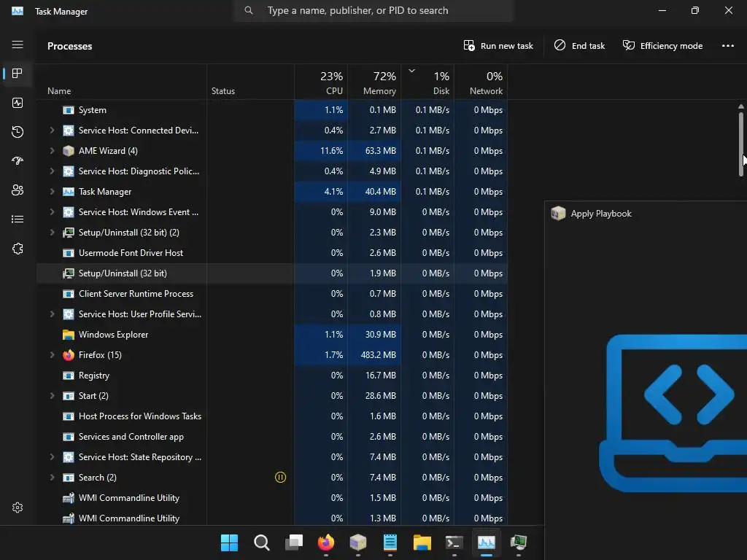
Task: Focus the name, publisher, or PID search field
Action: (373, 10)
